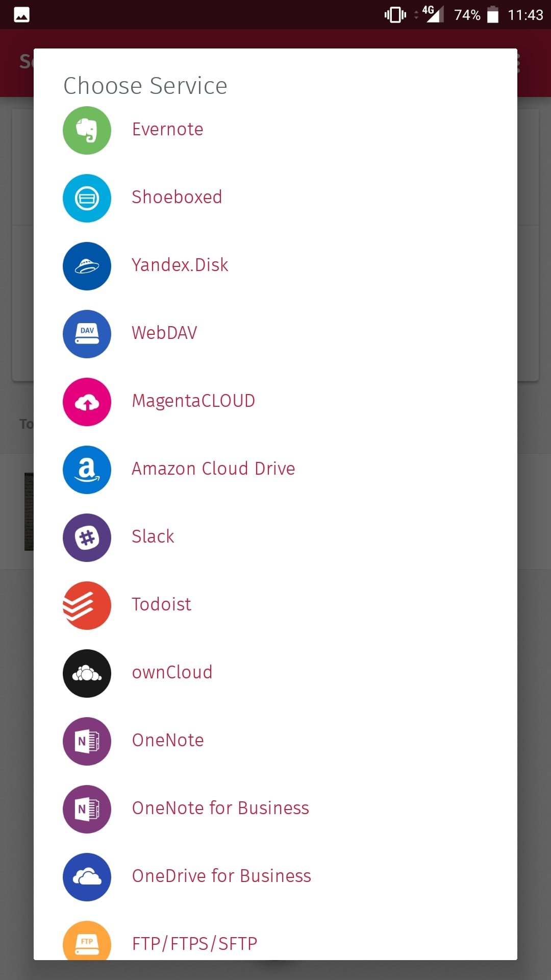Tap the battery icon in status bar
Screen dimensions: 551x980
click(492, 14)
